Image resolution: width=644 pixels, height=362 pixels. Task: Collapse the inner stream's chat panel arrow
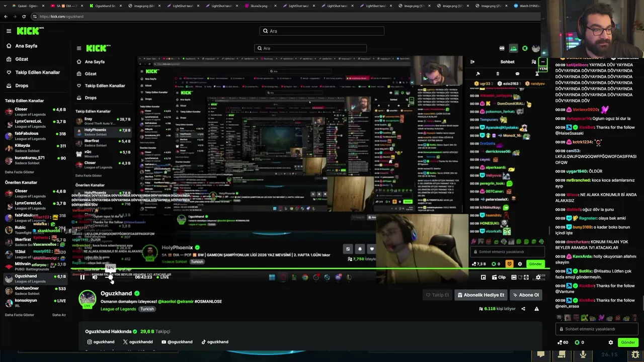pos(472,62)
